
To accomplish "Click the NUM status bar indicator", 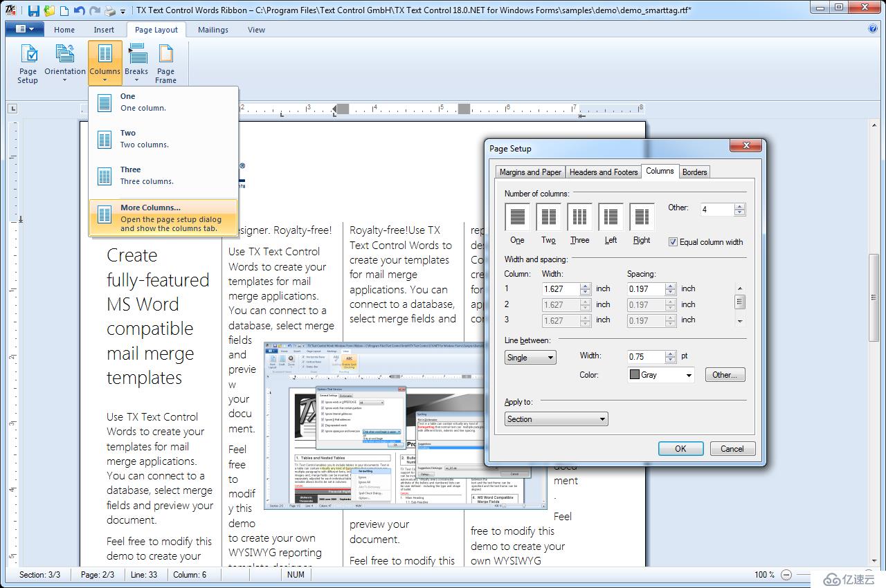I will coord(296,575).
